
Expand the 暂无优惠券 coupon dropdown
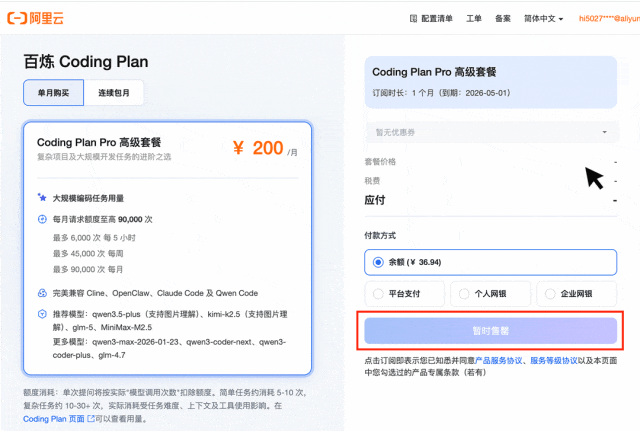point(492,132)
